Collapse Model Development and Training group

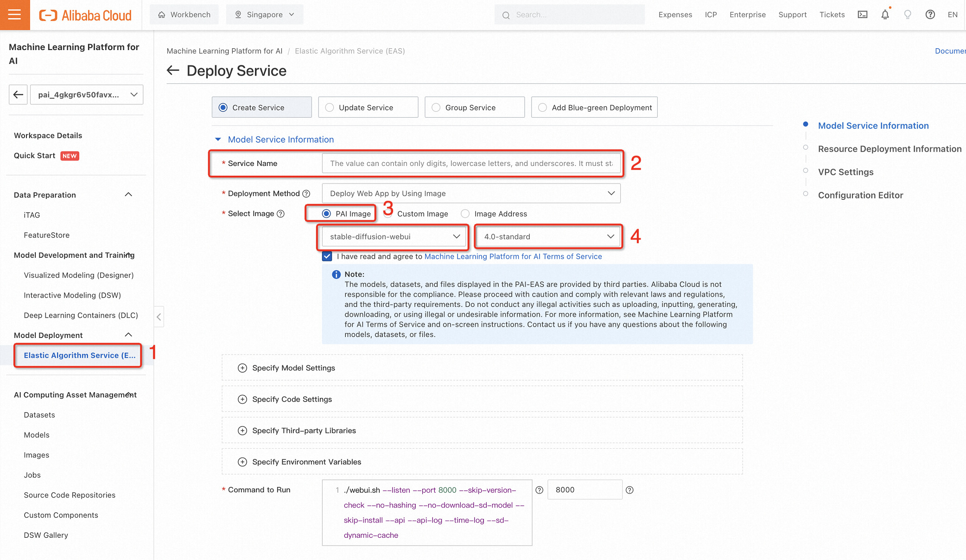click(x=129, y=255)
